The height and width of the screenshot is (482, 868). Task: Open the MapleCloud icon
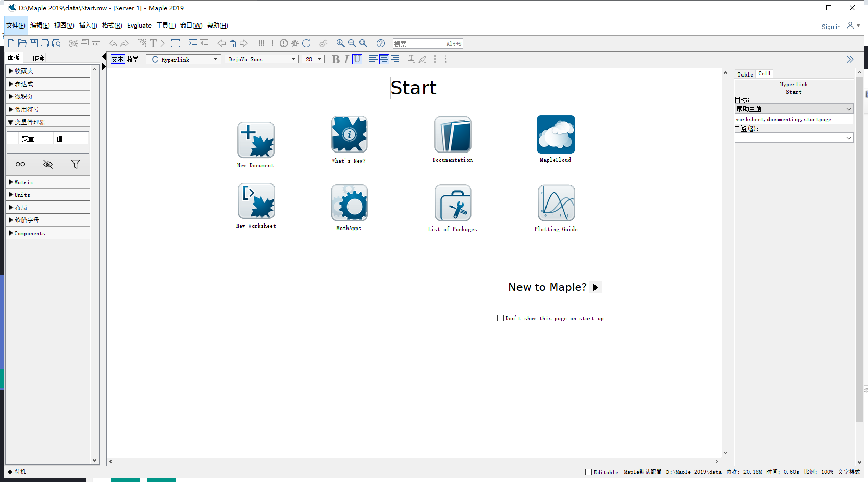[x=556, y=135]
